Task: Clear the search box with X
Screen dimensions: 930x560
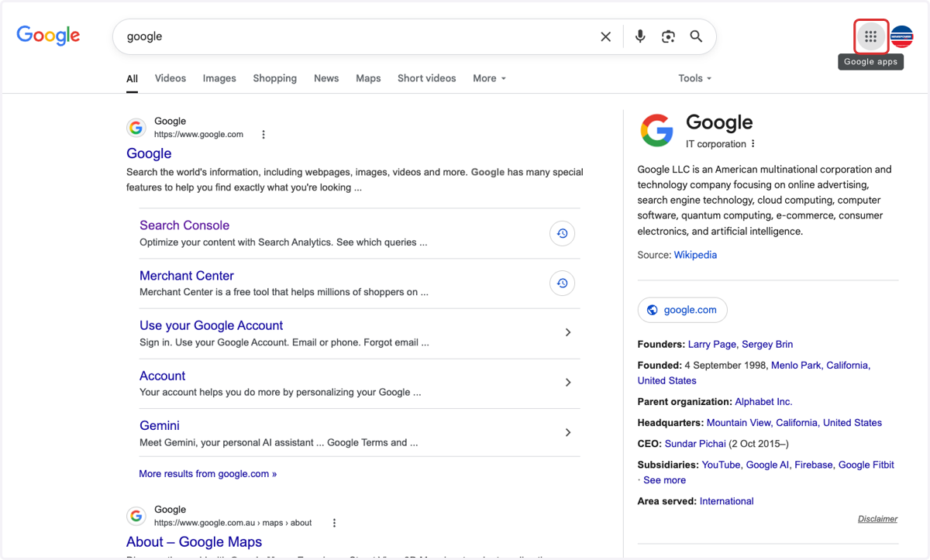Action: (606, 36)
